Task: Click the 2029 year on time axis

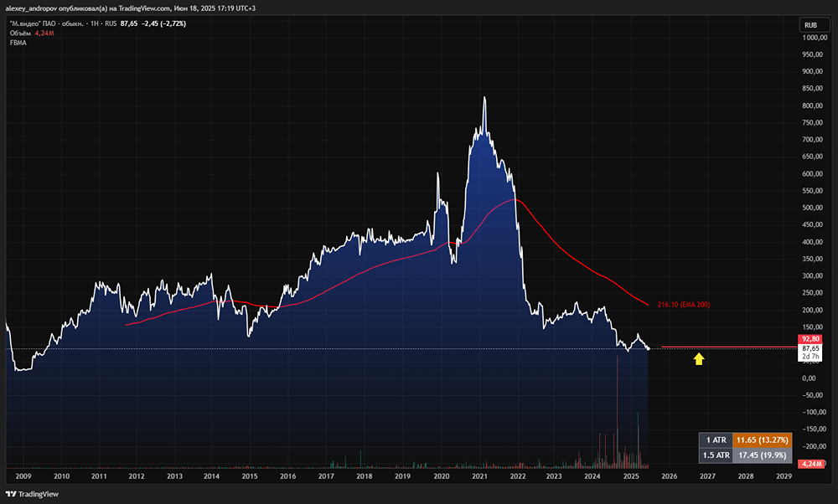Action: coord(784,476)
